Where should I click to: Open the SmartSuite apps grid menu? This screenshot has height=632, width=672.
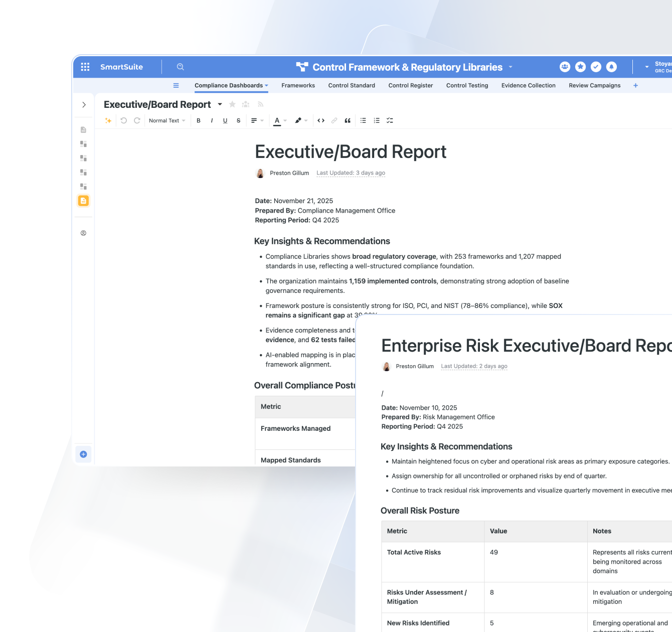pyautogui.click(x=85, y=67)
